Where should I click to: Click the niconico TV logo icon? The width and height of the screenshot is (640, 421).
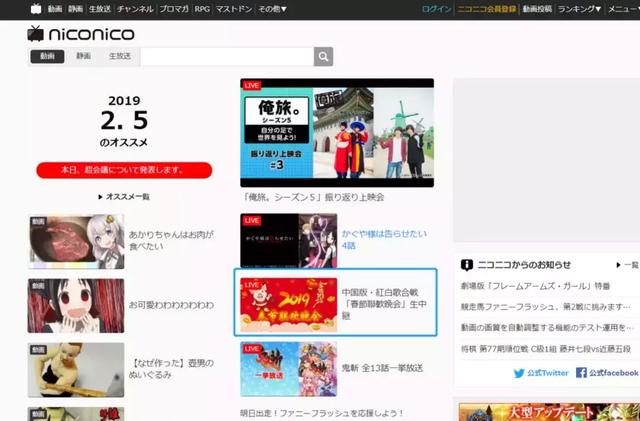point(36,33)
